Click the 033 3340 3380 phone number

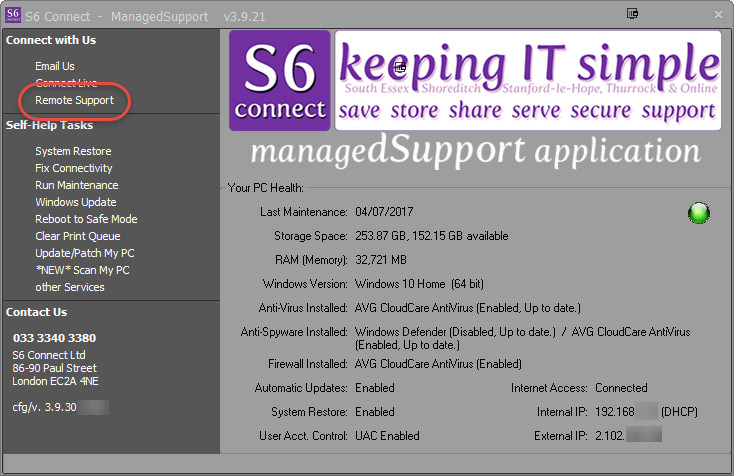click(x=54, y=338)
